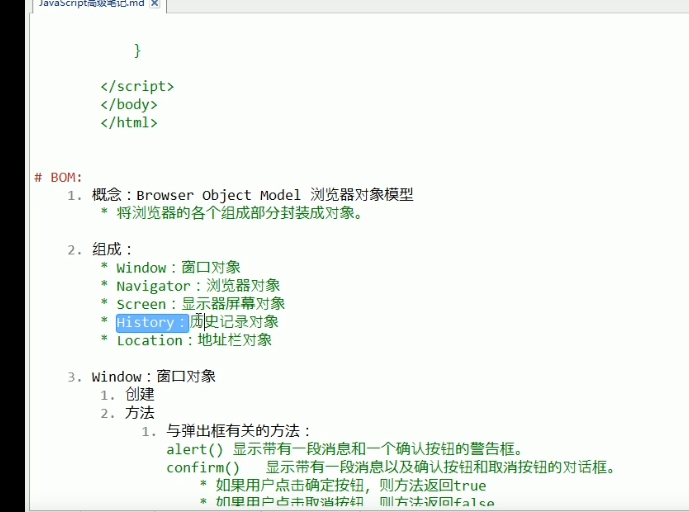The width and height of the screenshot is (689, 512).
Task: Click the closing brace '}' line
Action: 138,50
